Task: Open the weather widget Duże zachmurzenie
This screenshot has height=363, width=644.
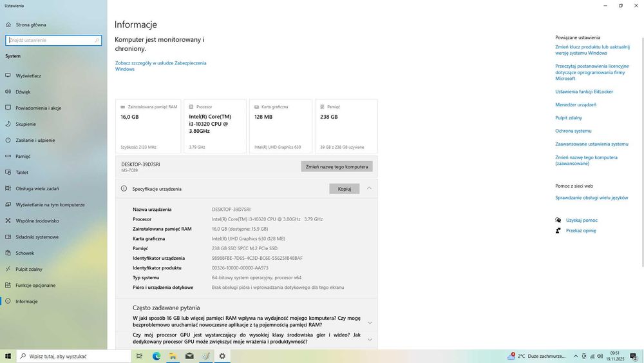Action: [x=537, y=356]
